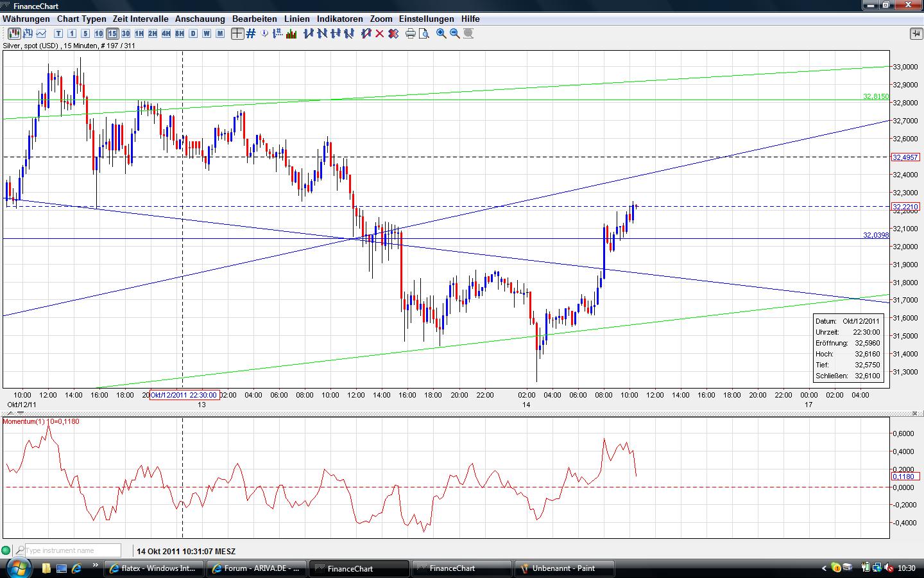
Task: Click the delete all lines icon
Action: (x=393, y=33)
